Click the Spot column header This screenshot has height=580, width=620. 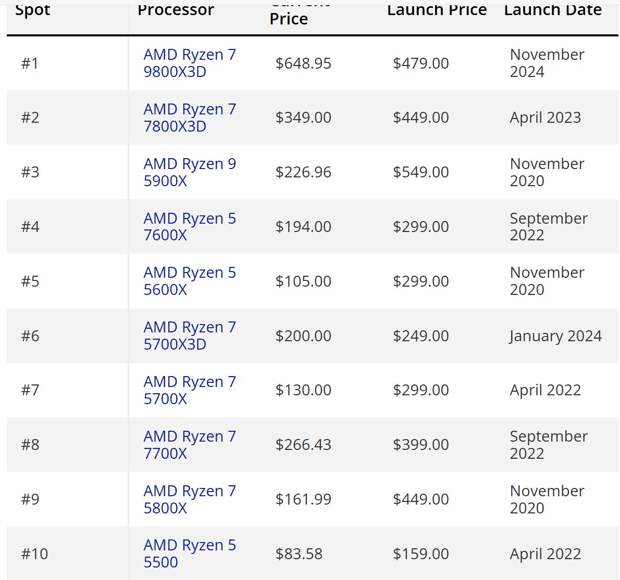pos(32,9)
